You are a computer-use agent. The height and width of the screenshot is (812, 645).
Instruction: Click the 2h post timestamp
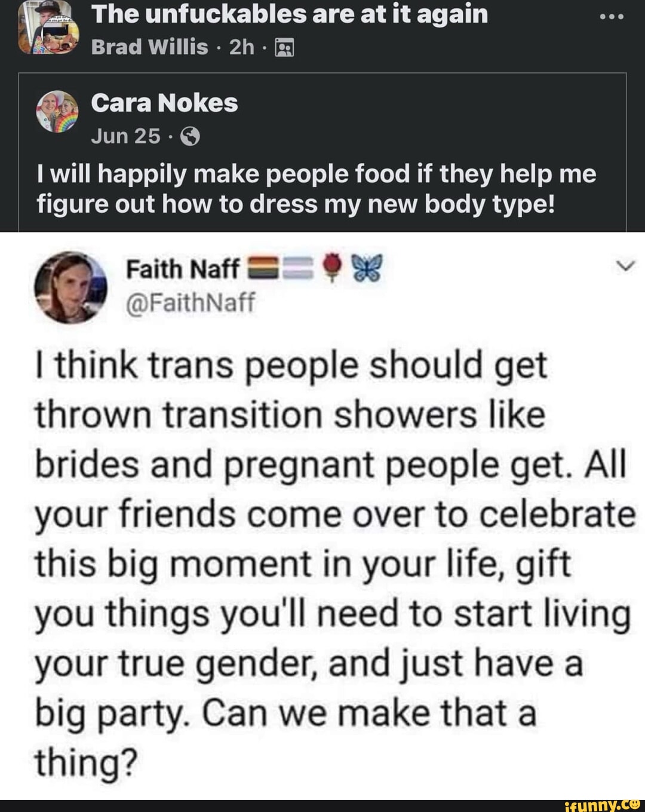pyautogui.click(x=241, y=47)
